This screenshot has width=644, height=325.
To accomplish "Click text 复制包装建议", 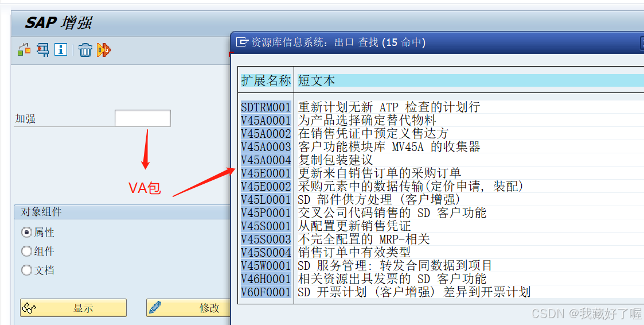I will click(335, 160).
